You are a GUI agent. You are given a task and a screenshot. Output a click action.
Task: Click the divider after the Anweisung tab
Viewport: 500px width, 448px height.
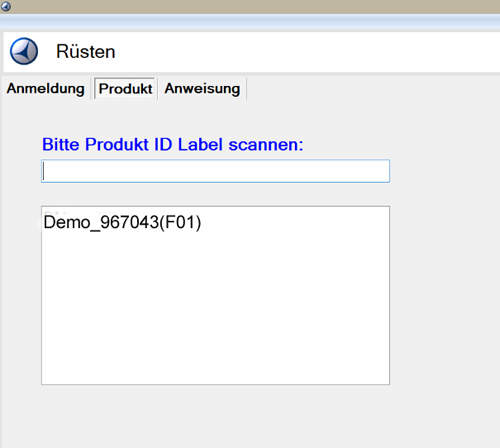click(246, 89)
